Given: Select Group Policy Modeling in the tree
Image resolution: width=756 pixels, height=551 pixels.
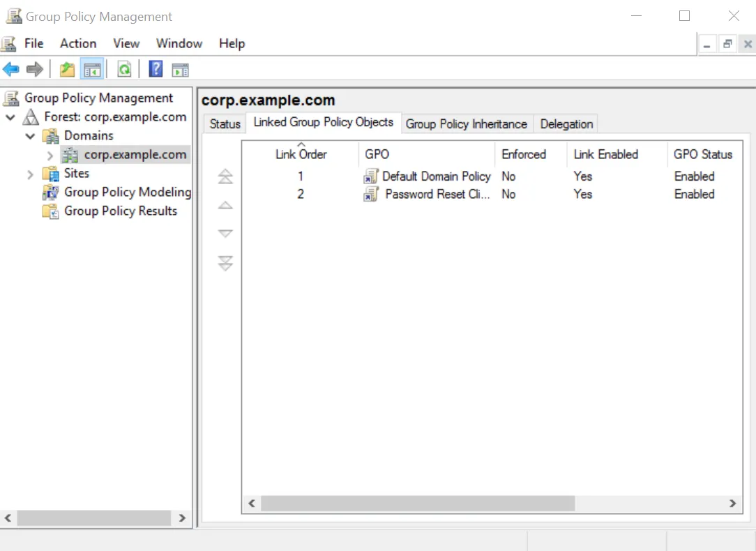Looking at the screenshot, I should 128,193.
